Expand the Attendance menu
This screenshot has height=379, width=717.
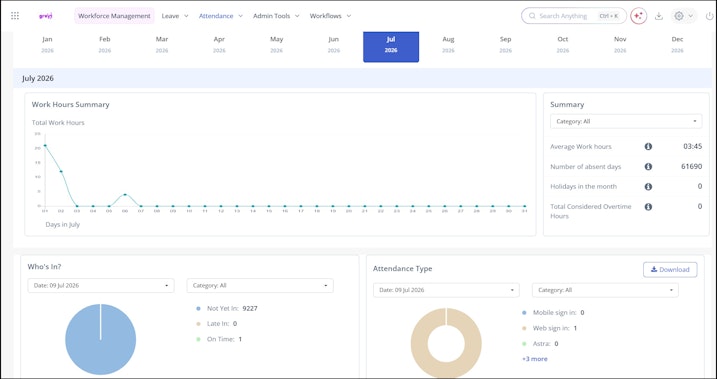click(x=220, y=16)
